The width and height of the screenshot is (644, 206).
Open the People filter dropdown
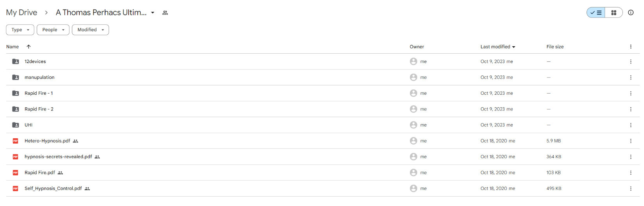coord(53,30)
